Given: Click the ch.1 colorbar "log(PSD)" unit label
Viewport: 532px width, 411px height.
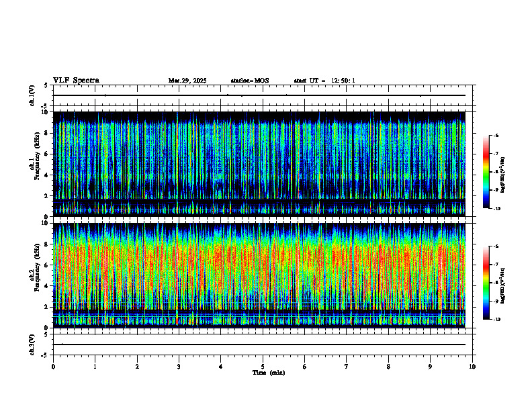Looking at the screenshot, I should point(503,175).
